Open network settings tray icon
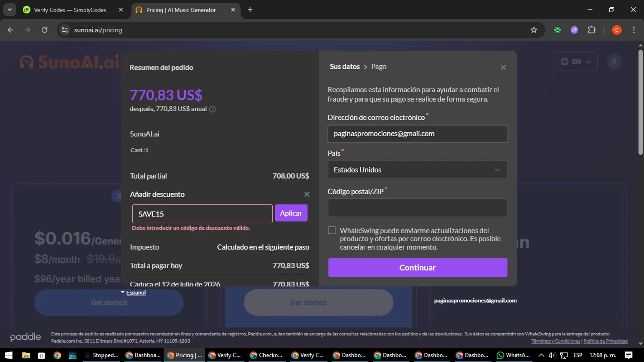The image size is (644, 362). pyautogui.click(x=564, y=355)
